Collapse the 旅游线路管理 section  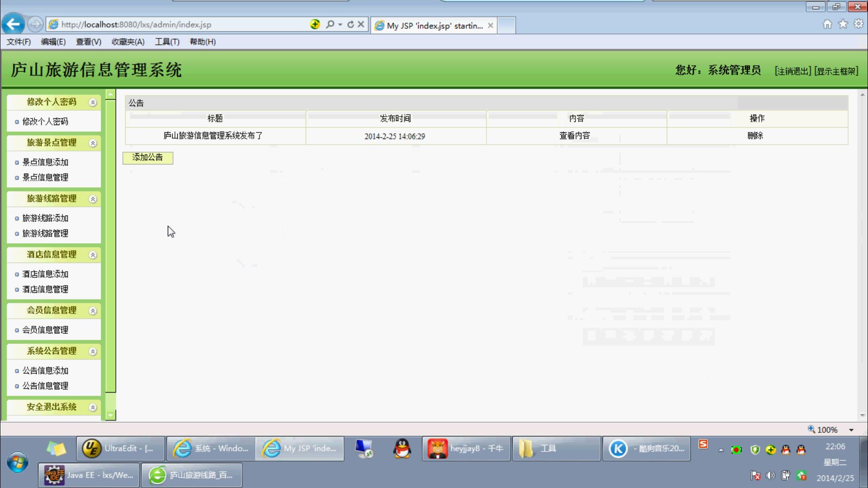[x=93, y=199]
